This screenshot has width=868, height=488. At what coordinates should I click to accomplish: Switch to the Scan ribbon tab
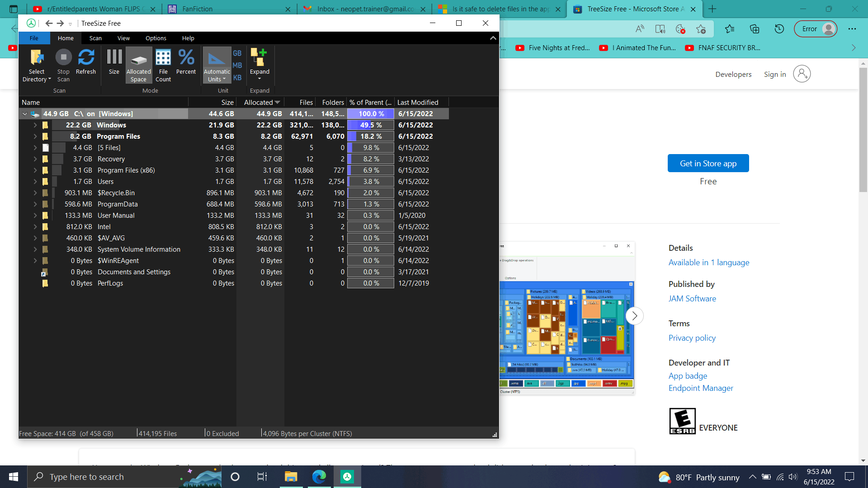pyautogui.click(x=95, y=38)
